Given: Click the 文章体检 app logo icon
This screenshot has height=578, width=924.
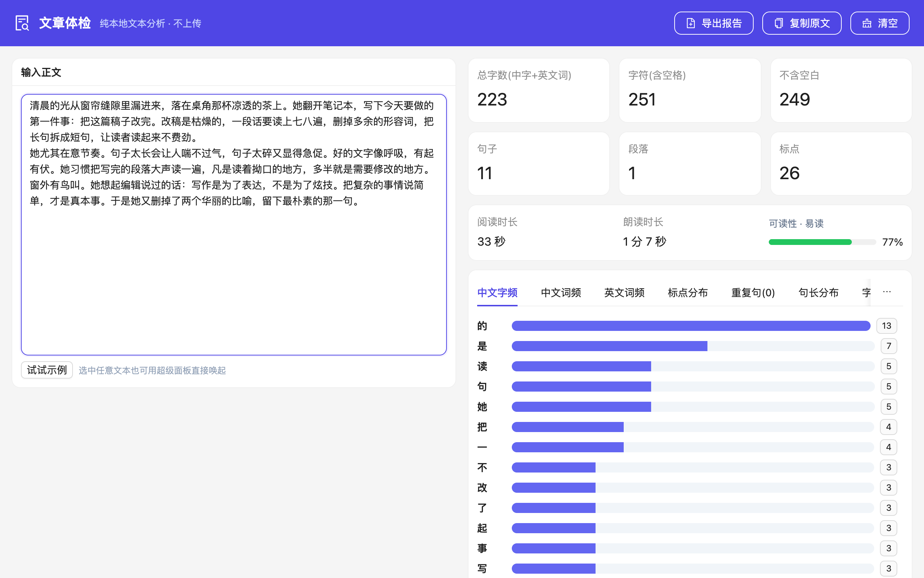Looking at the screenshot, I should click(x=22, y=23).
